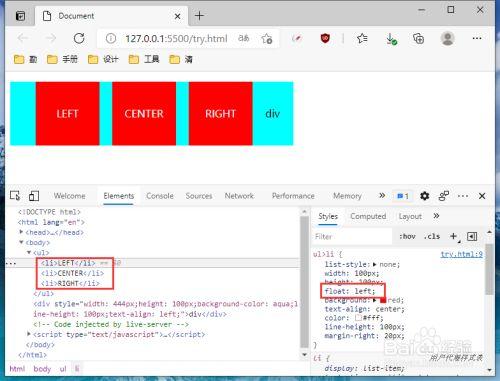Image resolution: width=500 pixels, height=381 pixels.
Task: Open the Memory tab
Action: coord(347,196)
